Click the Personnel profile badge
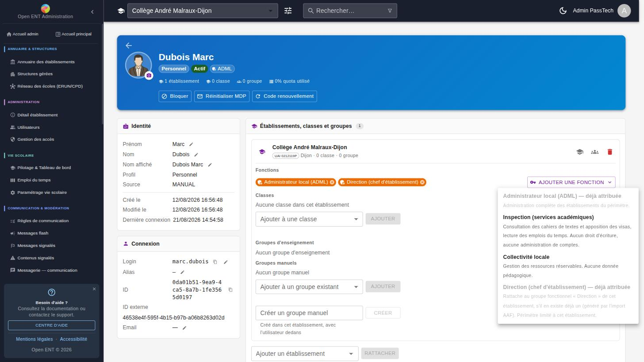Image resolution: width=644 pixels, height=362 pixels. 174,69
